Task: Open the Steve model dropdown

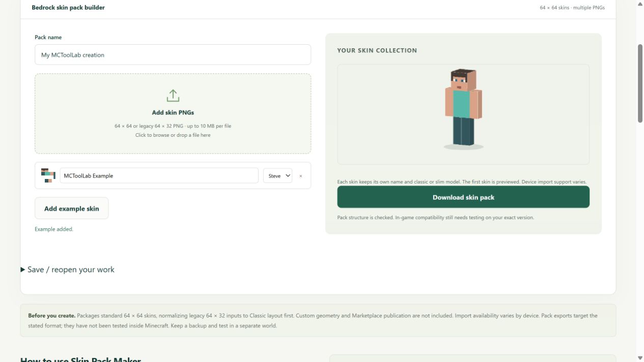Action: click(x=277, y=175)
